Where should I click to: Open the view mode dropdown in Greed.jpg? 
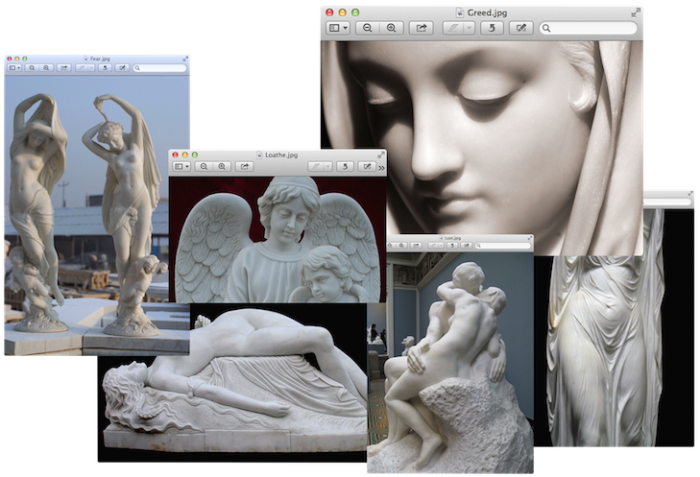[x=339, y=28]
